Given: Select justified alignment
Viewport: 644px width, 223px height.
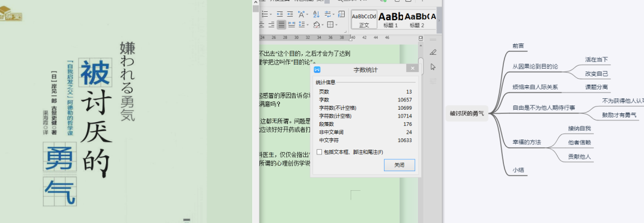Looking at the screenshot, I should 281,24.
